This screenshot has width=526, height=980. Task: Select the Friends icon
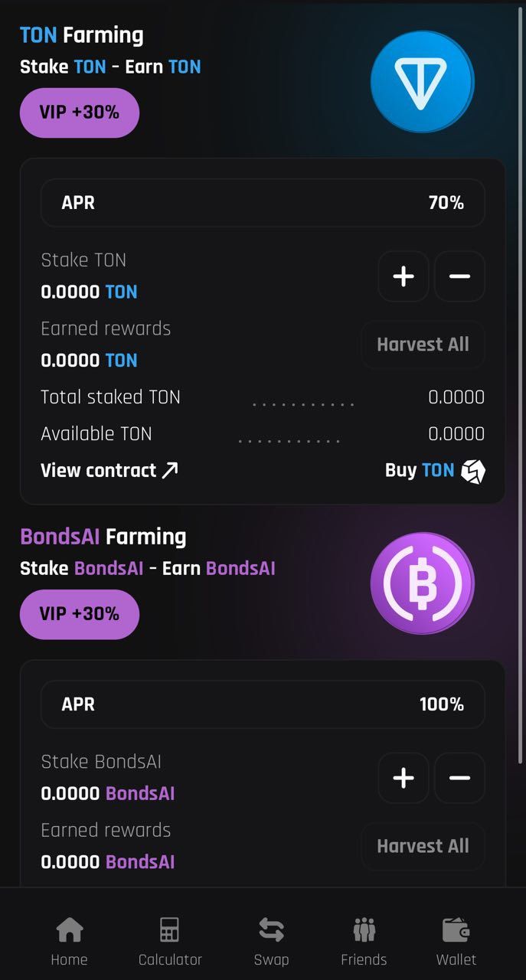[364, 929]
